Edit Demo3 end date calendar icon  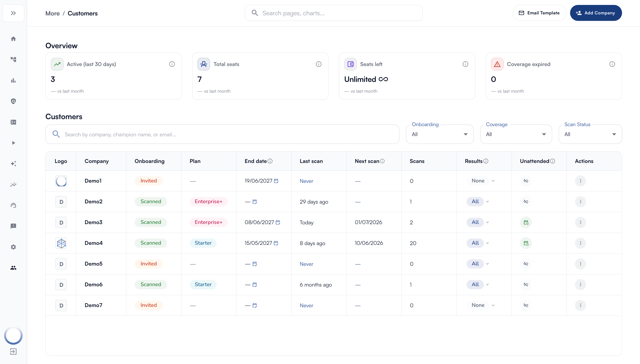point(278,222)
